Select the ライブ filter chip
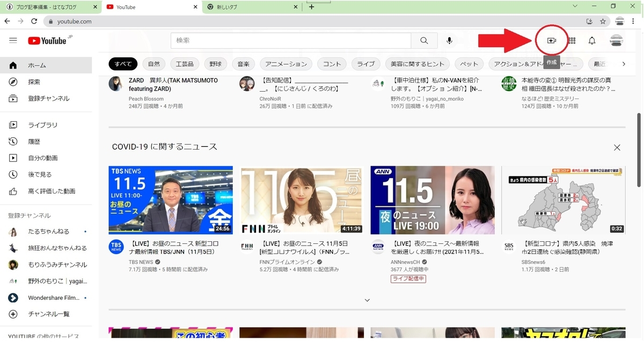Image resolution: width=644 pixels, height=342 pixels. [x=366, y=64]
